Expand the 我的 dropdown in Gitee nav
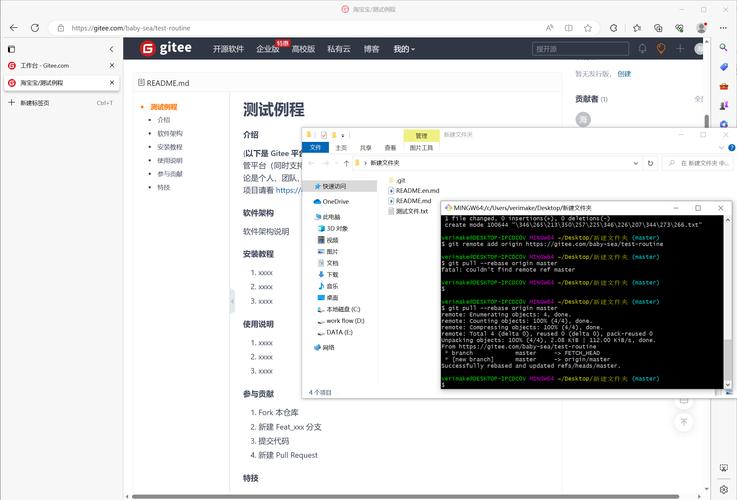 click(404, 49)
